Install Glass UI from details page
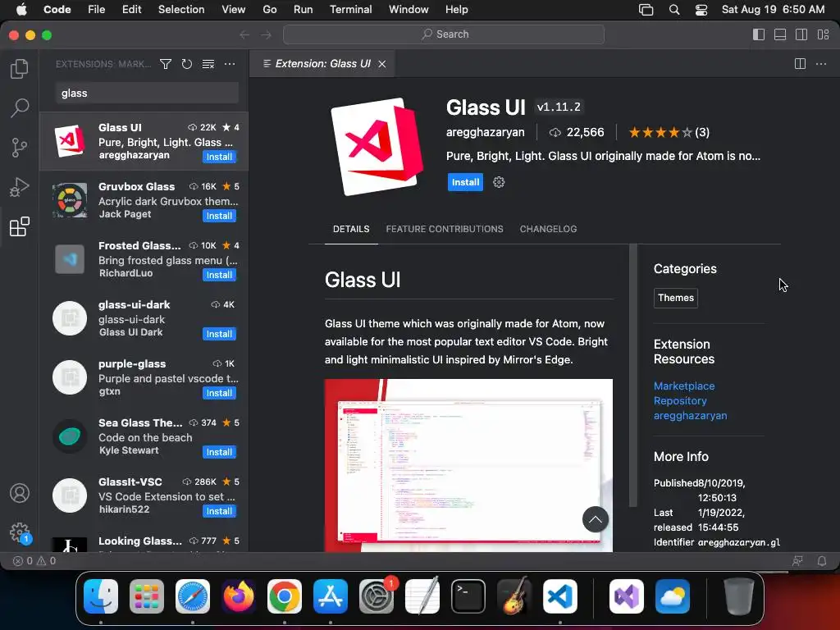This screenshot has height=630, width=840. click(465, 182)
